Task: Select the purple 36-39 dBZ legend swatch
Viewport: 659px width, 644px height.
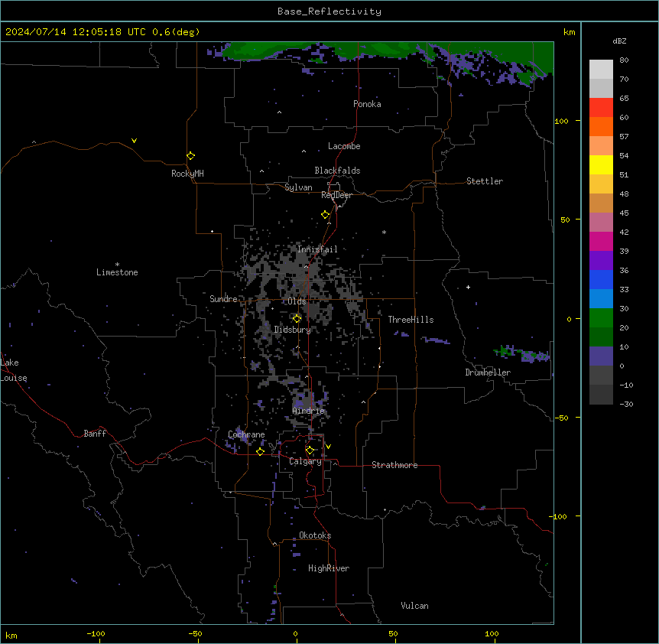Action: pos(601,261)
